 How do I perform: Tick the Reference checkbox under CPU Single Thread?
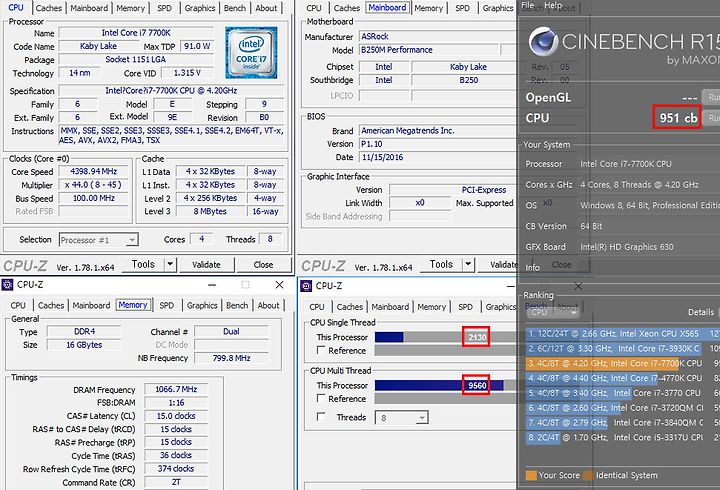click(x=321, y=350)
